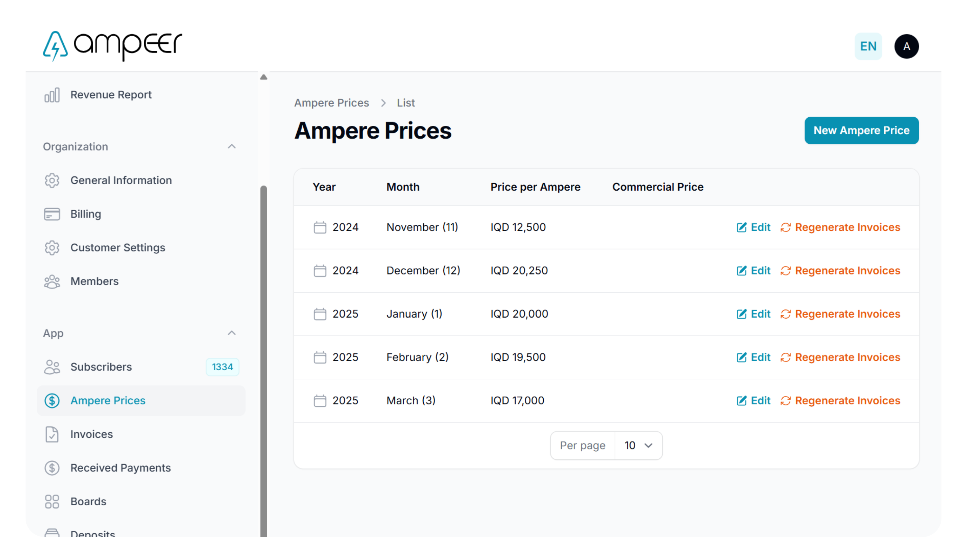Click the sidebar vertical scrollbar
Viewport: 967px width, 560px height.
(263, 361)
